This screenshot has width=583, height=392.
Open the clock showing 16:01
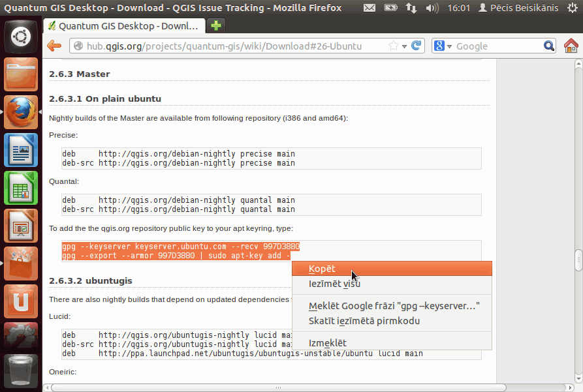pos(458,8)
